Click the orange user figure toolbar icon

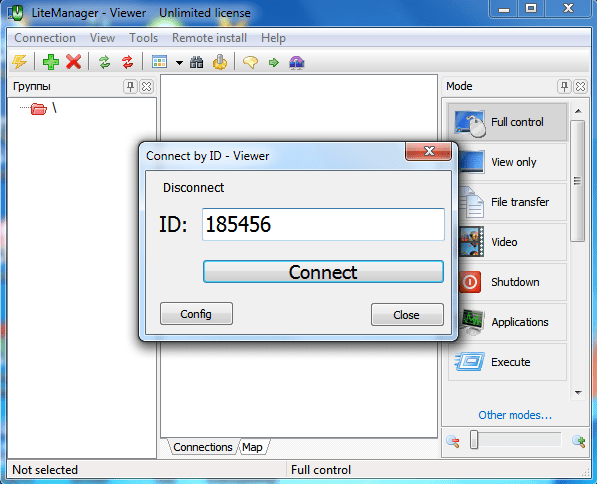(x=220, y=62)
